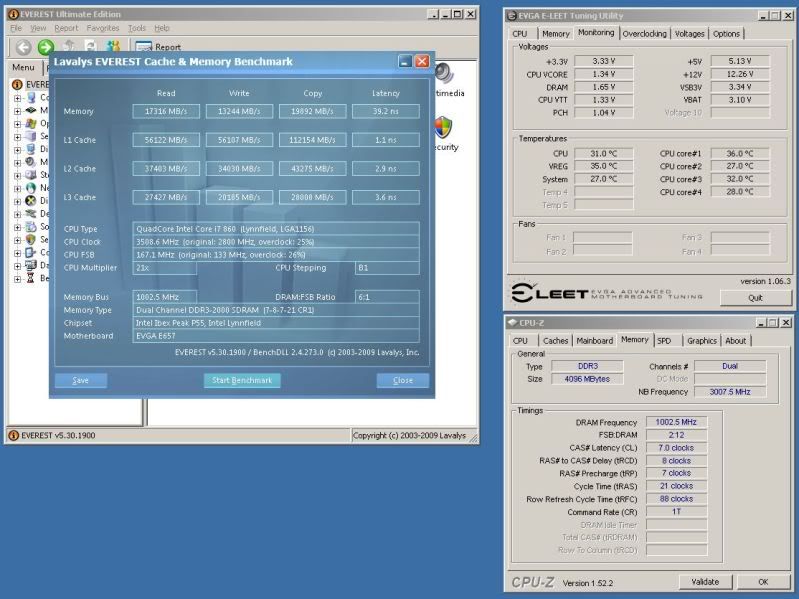Select the Operating System Windows-flag icon
This screenshot has height=599, width=799.
(x=31, y=123)
